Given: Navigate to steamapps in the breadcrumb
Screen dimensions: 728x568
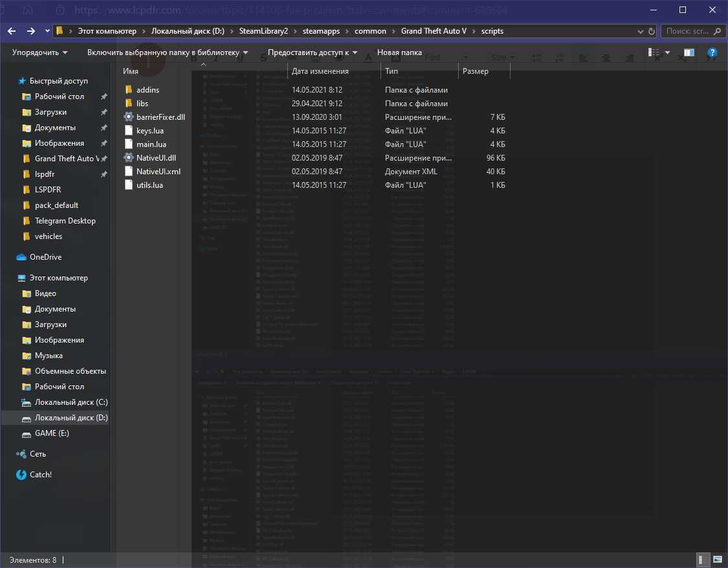Looking at the screenshot, I should pyautogui.click(x=327, y=31).
